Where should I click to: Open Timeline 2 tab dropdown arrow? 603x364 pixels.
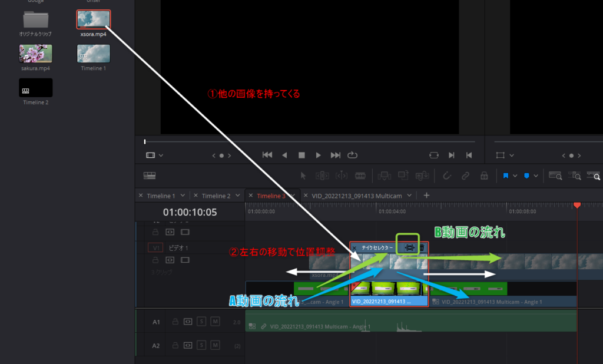coord(238,196)
